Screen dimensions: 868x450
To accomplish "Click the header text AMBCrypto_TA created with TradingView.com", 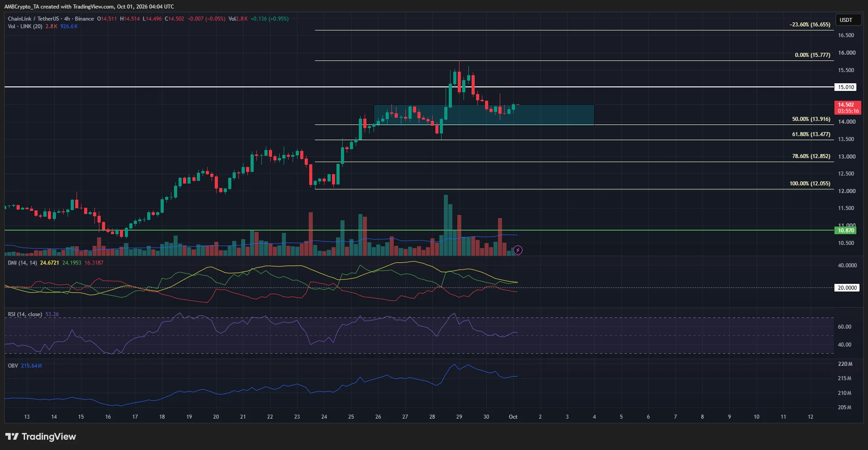I will pyautogui.click(x=59, y=7).
